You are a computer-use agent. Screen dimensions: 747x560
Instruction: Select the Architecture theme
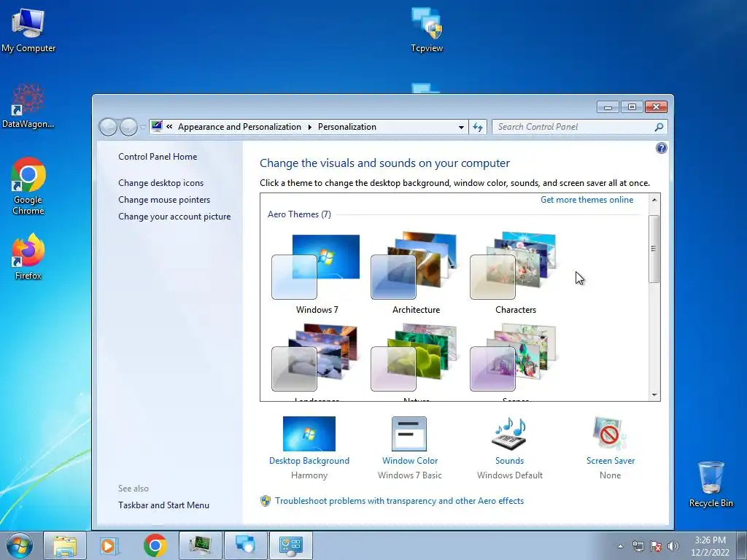415,274
